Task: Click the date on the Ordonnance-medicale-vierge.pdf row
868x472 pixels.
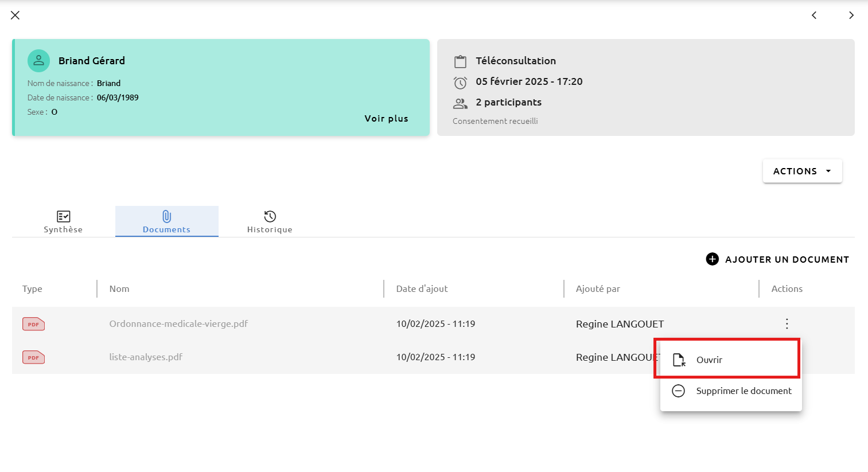Action: click(435, 324)
